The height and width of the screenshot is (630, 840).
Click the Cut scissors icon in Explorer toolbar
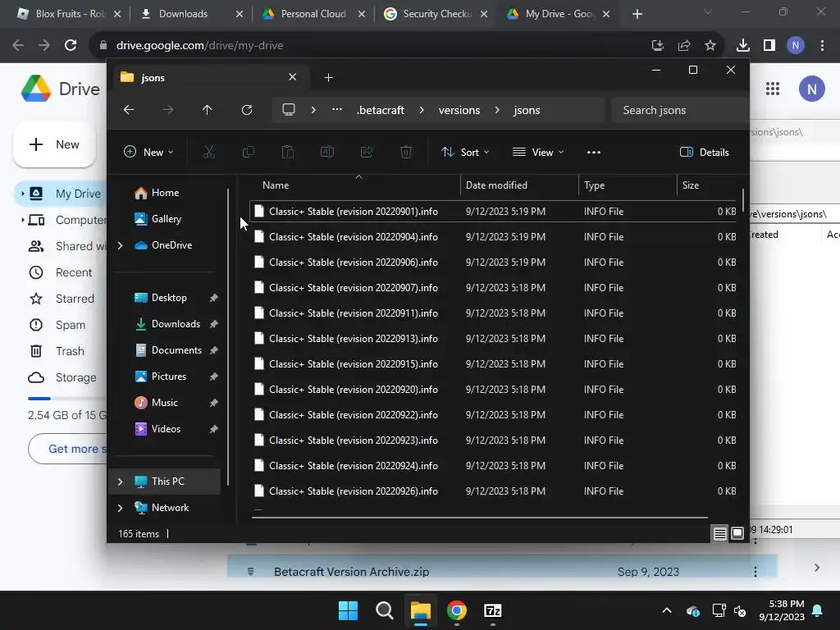coord(209,152)
